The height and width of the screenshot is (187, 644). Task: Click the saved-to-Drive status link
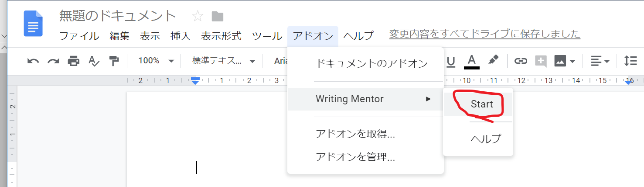(484, 34)
